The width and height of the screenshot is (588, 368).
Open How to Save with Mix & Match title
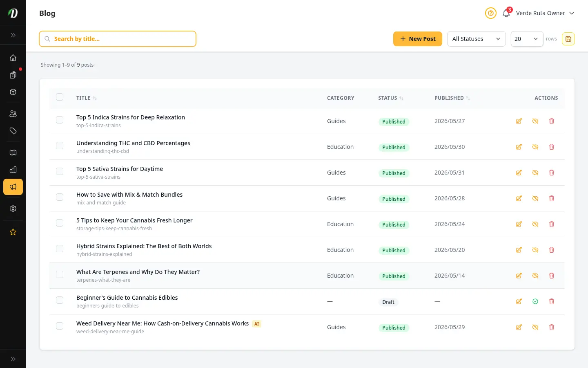coord(129,195)
